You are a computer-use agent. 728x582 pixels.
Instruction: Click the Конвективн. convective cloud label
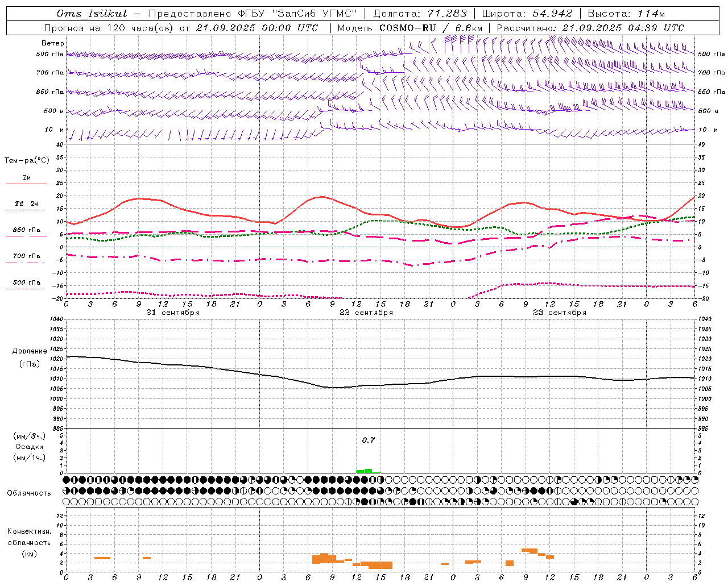(30, 531)
